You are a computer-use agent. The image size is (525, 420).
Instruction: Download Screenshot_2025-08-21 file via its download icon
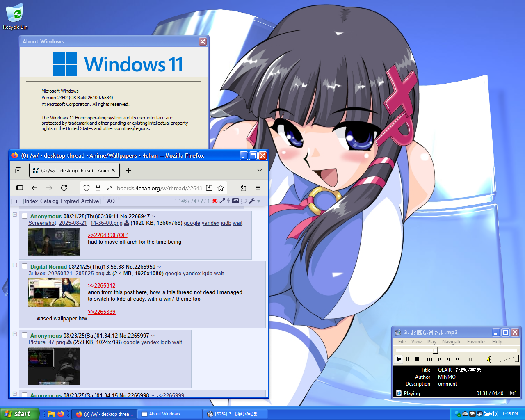[127, 223]
